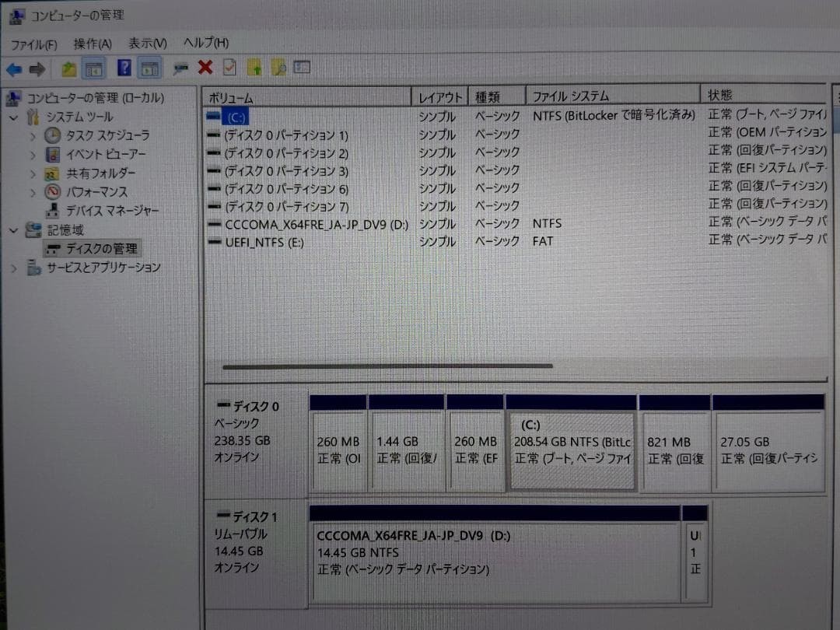This screenshot has width=840, height=630.
Task: Click the volume list horizontal scrollbar
Action: tap(387, 366)
